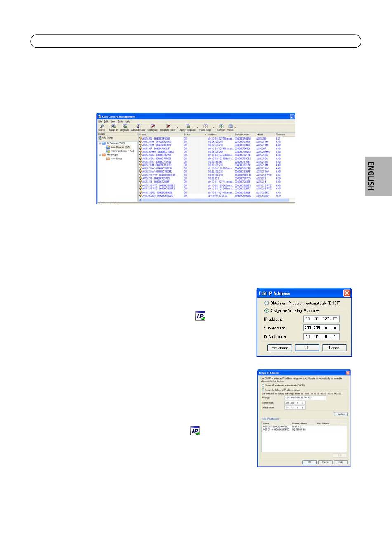
Task: Open the Apply Template dropdown arrow
Action: coord(197,128)
